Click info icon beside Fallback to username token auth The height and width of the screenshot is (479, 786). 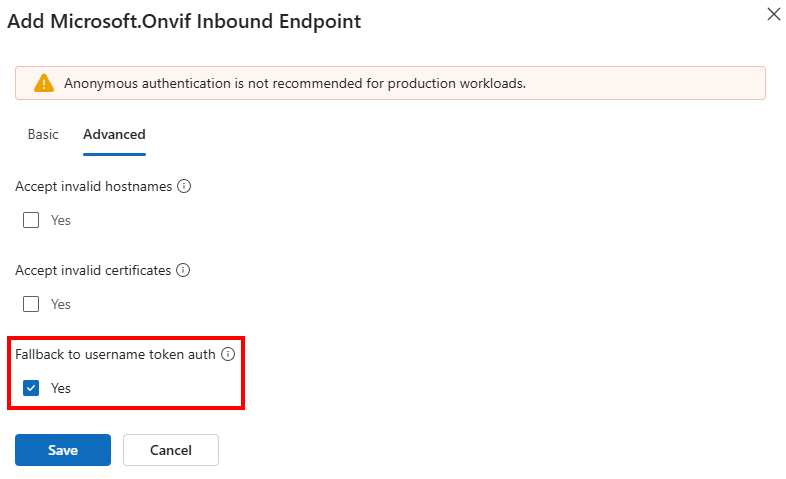click(x=228, y=354)
